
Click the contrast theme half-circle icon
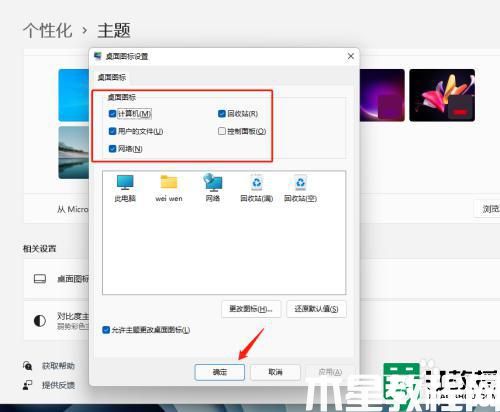[x=40, y=321]
